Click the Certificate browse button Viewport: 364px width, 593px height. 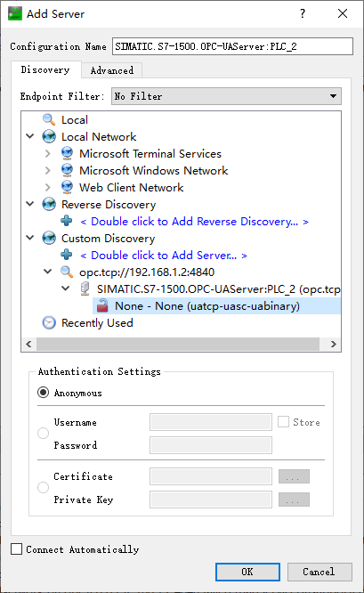(294, 476)
